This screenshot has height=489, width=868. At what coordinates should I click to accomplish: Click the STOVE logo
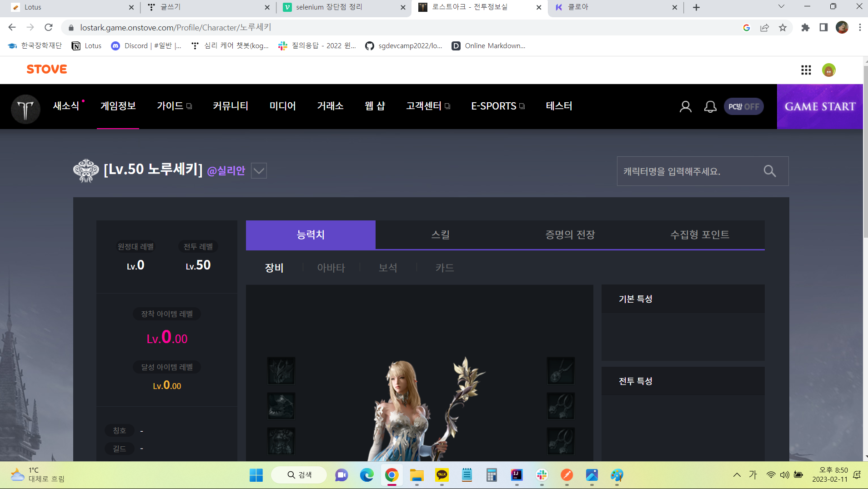[x=47, y=69]
